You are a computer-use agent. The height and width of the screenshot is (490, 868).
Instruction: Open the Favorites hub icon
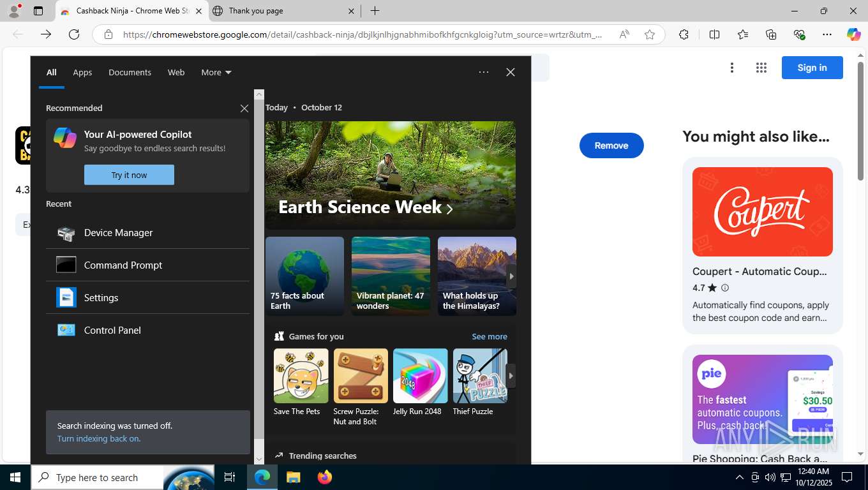743,34
